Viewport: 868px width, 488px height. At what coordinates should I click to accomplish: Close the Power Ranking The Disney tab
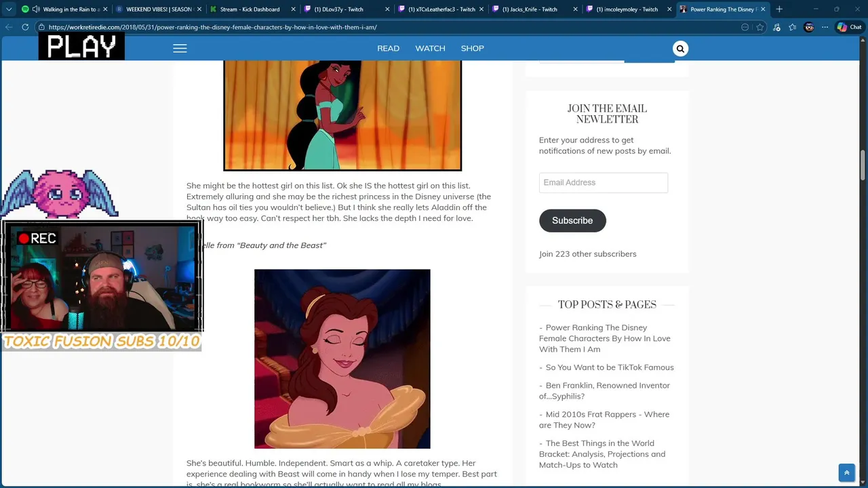[x=763, y=9]
